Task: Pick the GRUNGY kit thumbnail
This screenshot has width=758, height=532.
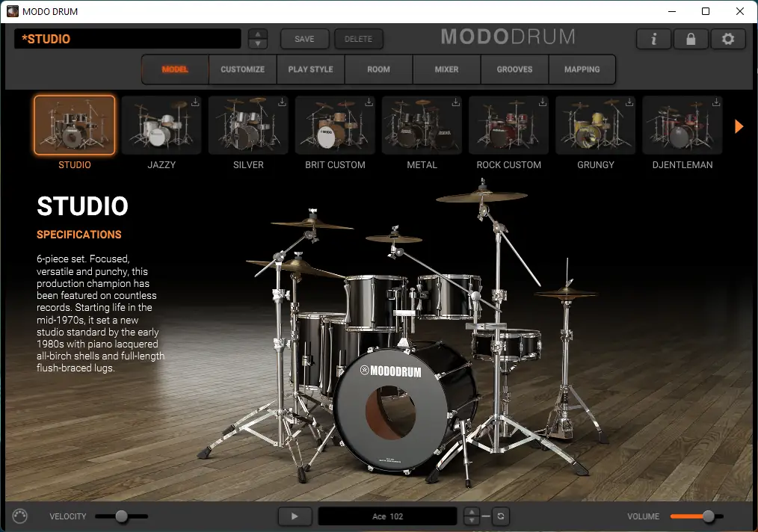Action: [596, 125]
